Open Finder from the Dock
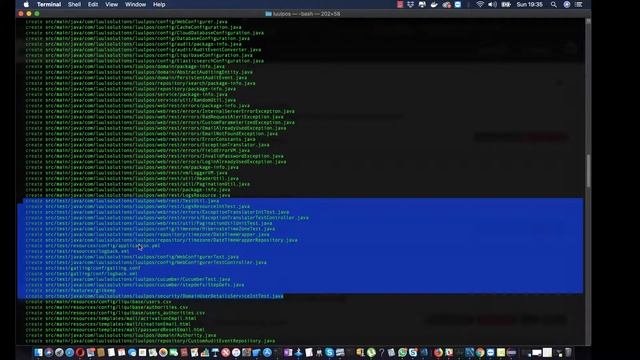640x360 pixels. tap(38, 352)
